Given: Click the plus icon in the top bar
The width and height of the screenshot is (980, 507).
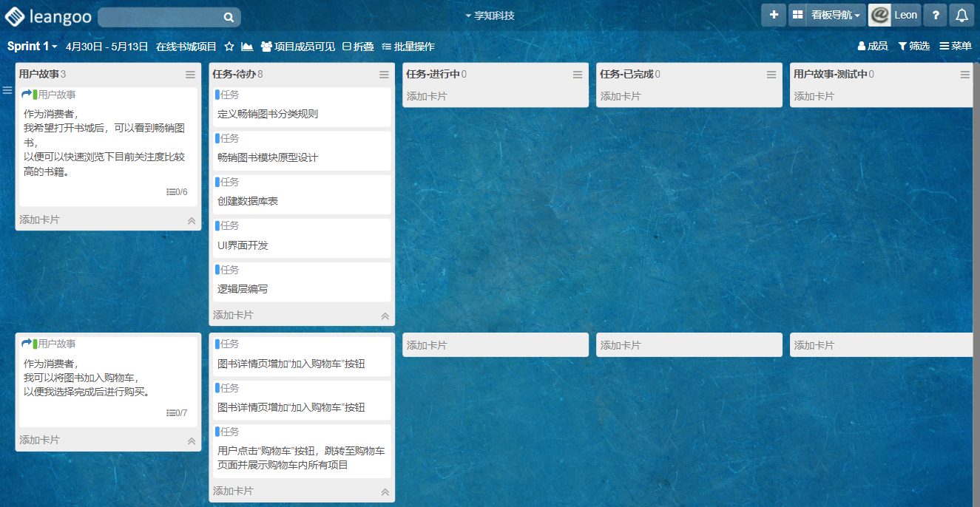Looking at the screenshot, I should coord(773,15).
